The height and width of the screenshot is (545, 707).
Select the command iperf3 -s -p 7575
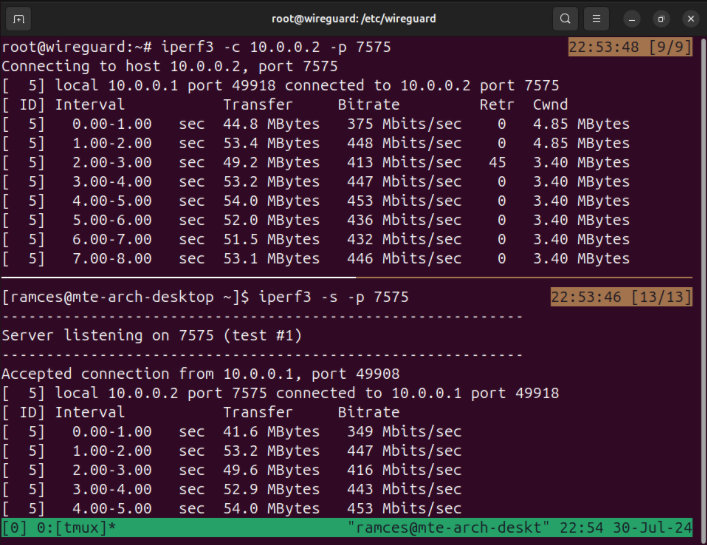[334, 297]
